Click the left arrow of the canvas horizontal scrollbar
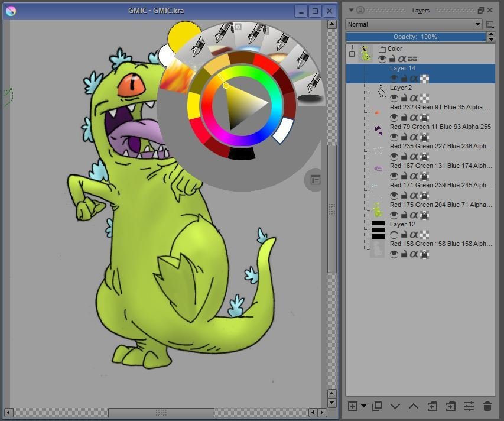This screenshot has width=504, height=421. 9,412
